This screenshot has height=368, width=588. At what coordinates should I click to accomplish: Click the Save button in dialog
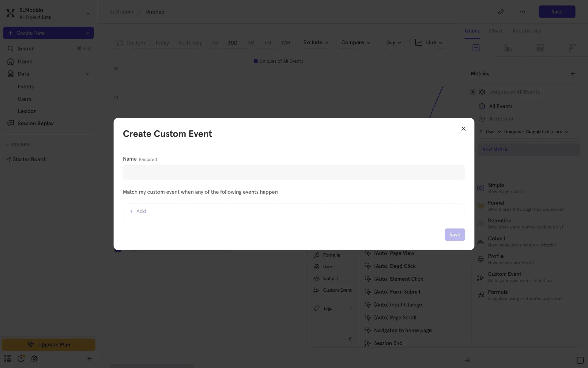point(454,235)
